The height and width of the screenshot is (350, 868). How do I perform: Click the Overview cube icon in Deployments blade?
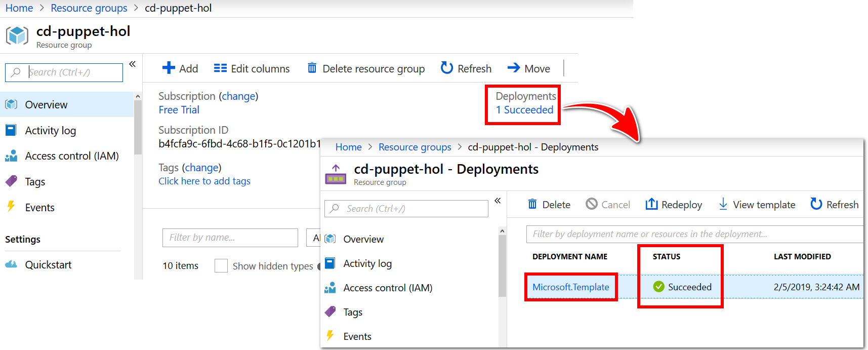pos(330,239)
